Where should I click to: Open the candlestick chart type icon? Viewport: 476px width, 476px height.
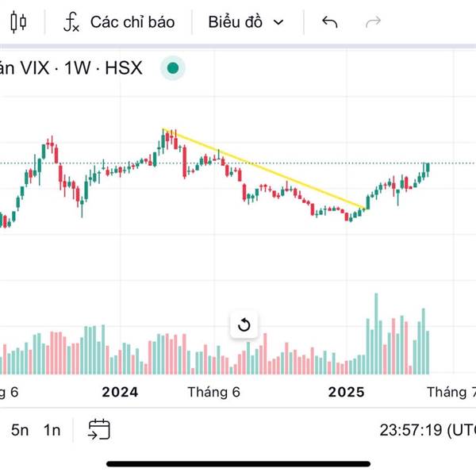(18, 22)
